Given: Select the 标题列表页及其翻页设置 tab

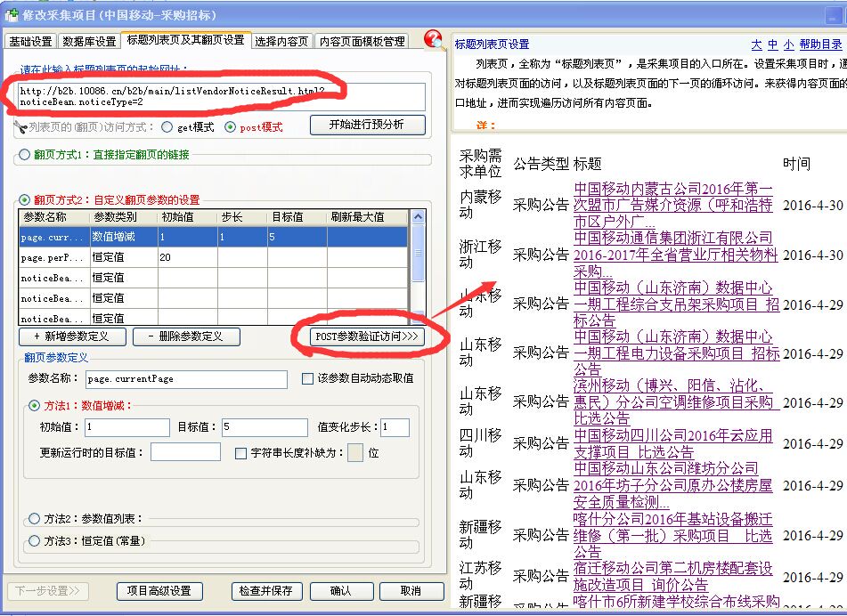Looking at the screenshot, I should point(185,40).
